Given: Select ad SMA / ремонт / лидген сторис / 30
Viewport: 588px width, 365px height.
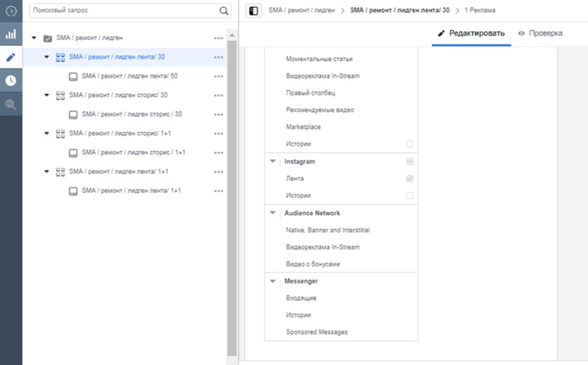Looking at the screenshot, I should pyautogui.click(x=131, y=114).
